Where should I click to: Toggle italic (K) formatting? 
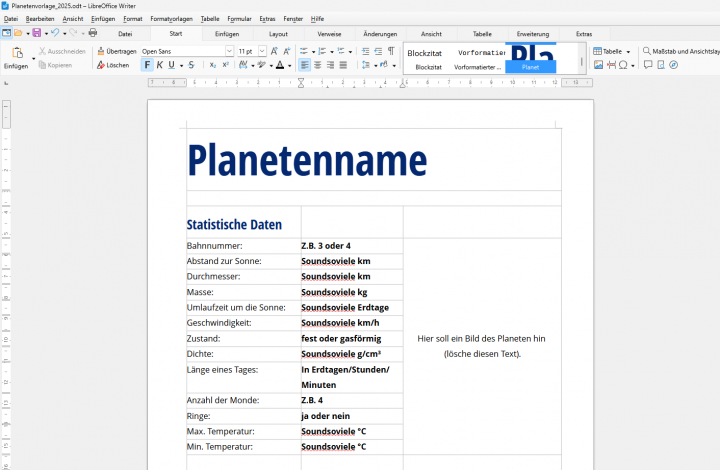[x=160, y=65]
